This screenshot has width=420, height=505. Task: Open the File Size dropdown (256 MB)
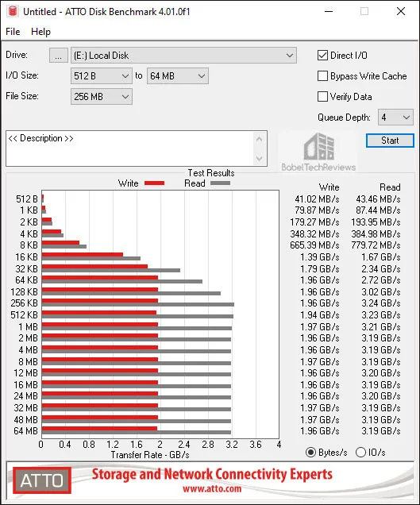pyautogui.click(x=101, y=97)
